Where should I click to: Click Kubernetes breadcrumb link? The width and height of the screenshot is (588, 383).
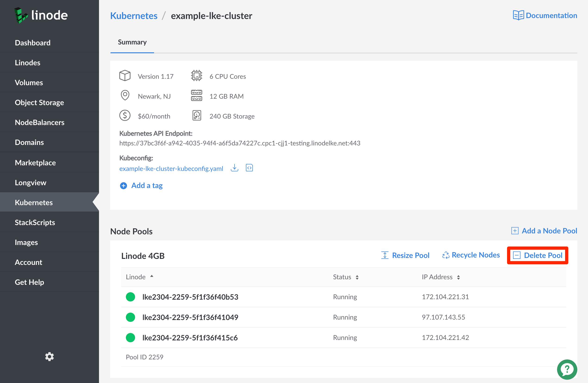pos(134,16)
